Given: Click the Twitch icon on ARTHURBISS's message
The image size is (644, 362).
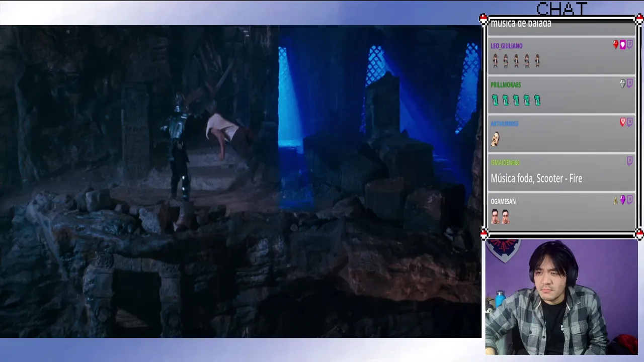Looking at the screenshot, I should (x=629, y=122).
